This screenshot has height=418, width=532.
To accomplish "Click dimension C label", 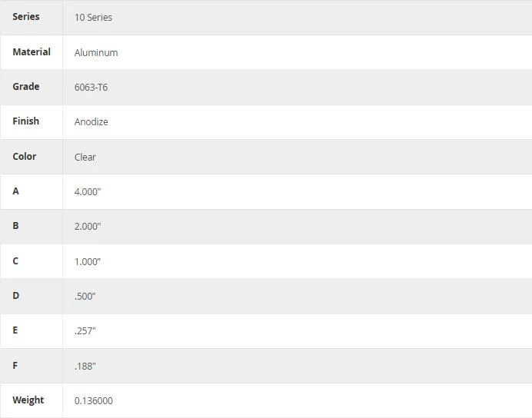I will 15,261.
